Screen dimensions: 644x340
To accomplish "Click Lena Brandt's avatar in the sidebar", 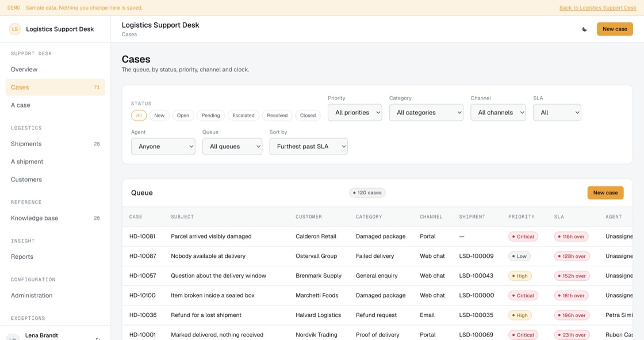I will point(13,337).
